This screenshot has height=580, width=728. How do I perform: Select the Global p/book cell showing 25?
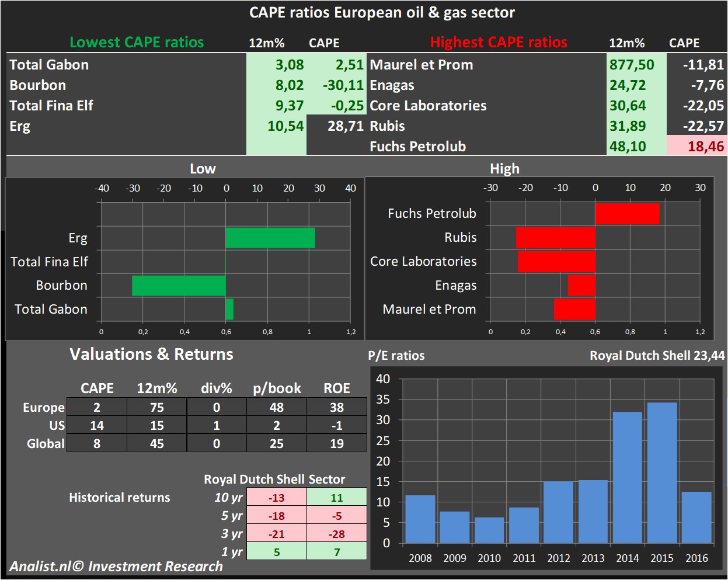(x=277, y=443)
